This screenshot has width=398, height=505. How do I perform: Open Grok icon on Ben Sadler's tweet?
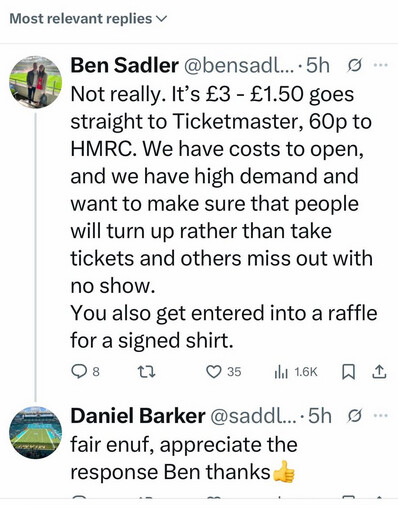coord(354,65)
